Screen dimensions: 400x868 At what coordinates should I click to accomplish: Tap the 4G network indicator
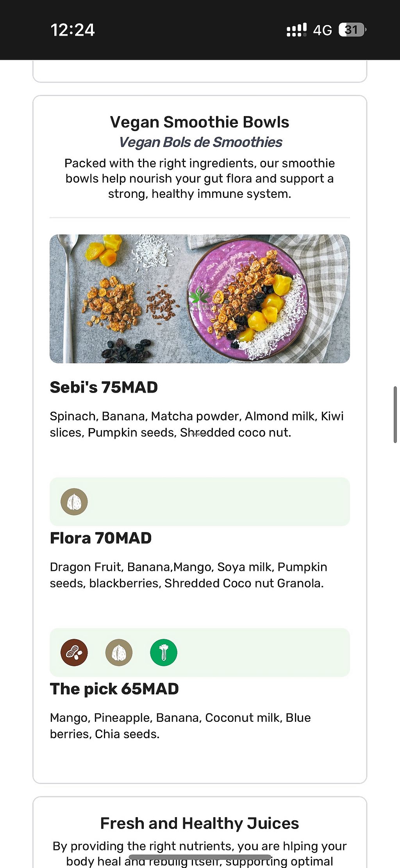tap(322, 30)
